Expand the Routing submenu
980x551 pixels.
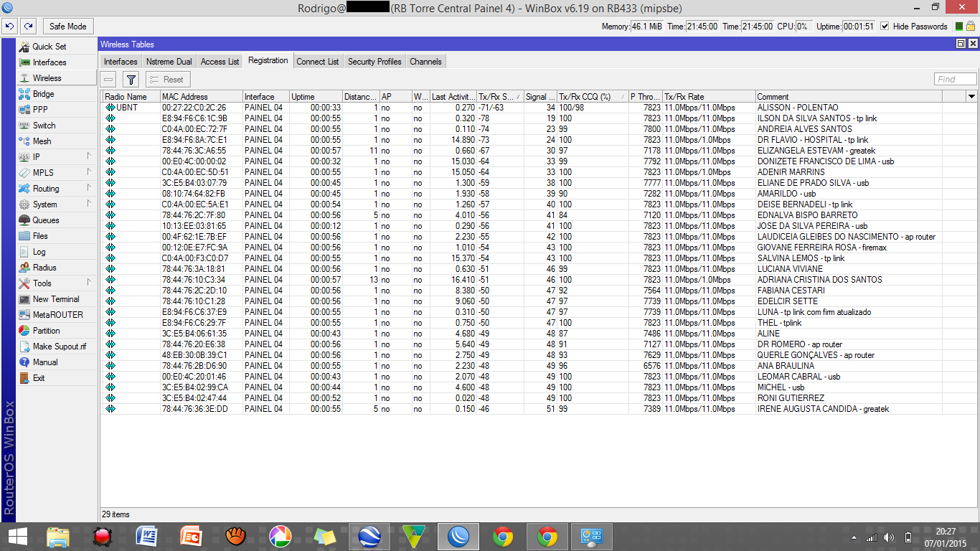(90, 188)
